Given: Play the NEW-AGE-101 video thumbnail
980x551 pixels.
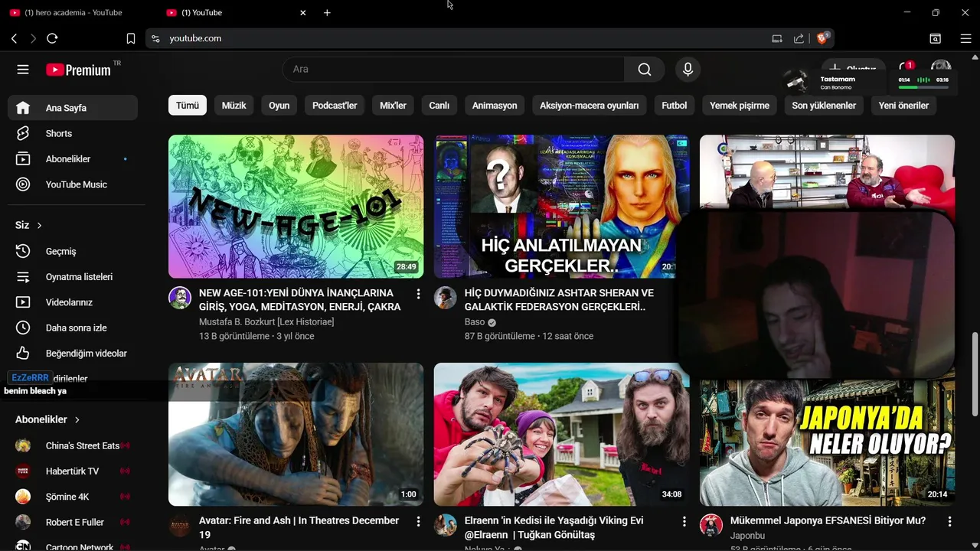Looking at the screenshot, I should click(296, 207).
